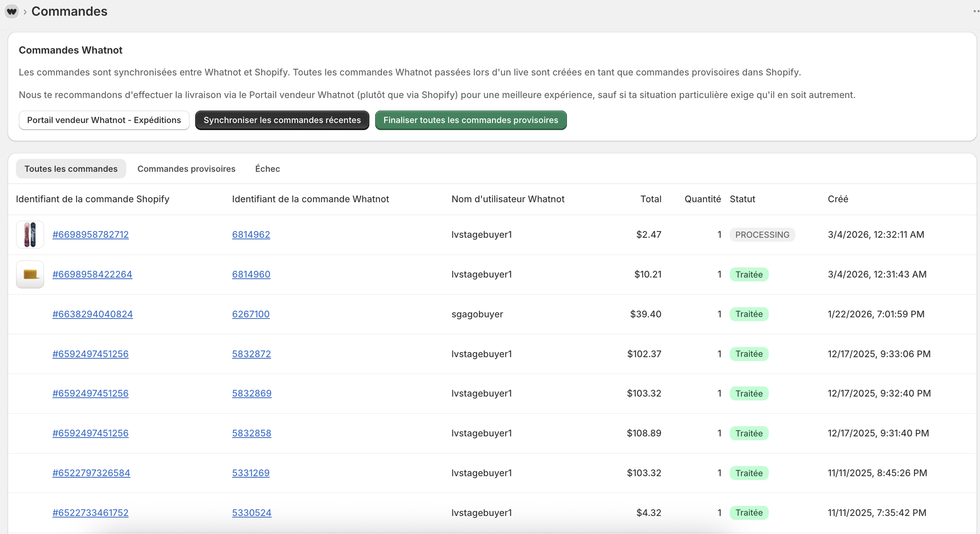Open Portail vendeur Whatnot - Expéditions
Image resolution: width=980 pixels, height=534 pixels.
104,120
